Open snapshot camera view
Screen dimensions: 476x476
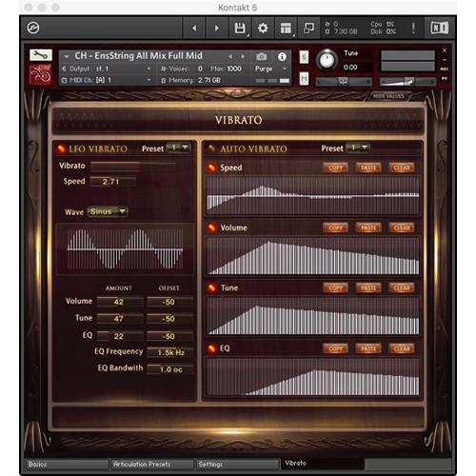coord(262,57)
